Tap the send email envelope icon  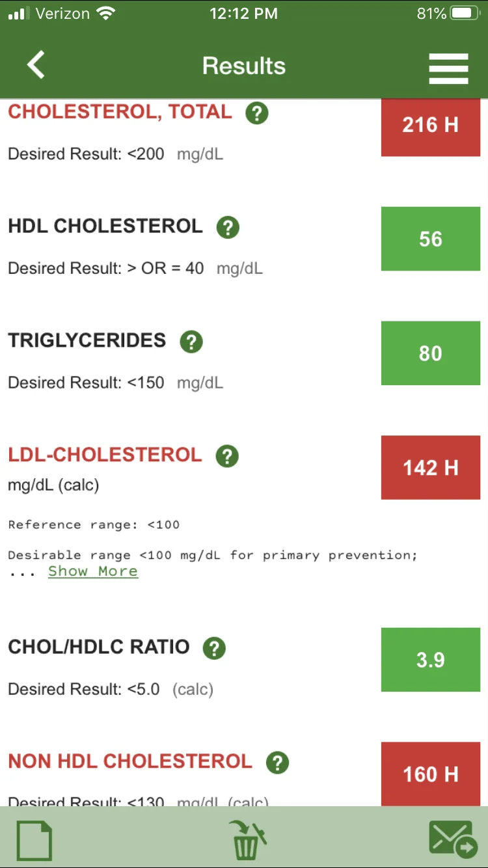(454, 840)
